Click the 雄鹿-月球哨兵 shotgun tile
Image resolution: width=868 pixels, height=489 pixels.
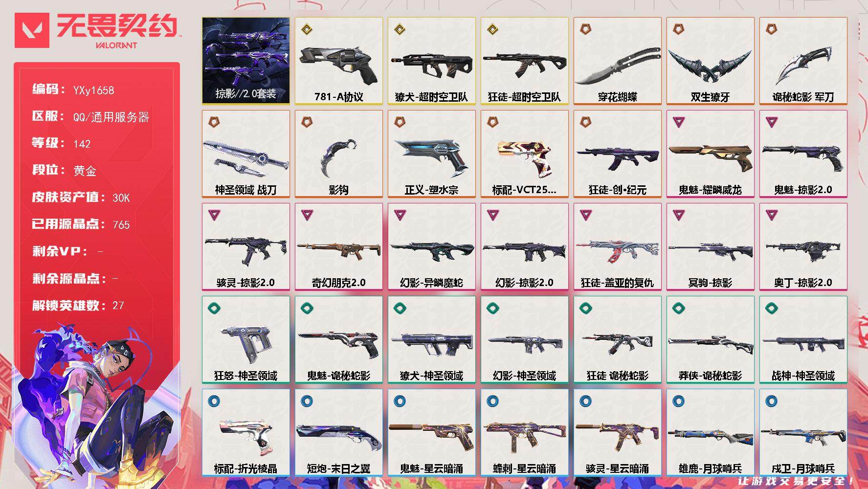point(711,433)
